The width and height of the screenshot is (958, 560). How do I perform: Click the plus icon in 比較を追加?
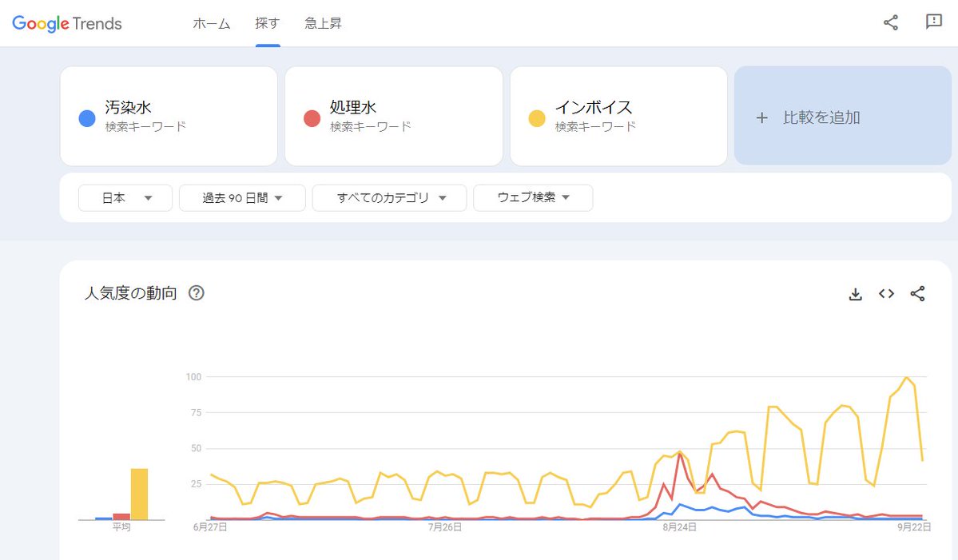pos(762,118)
